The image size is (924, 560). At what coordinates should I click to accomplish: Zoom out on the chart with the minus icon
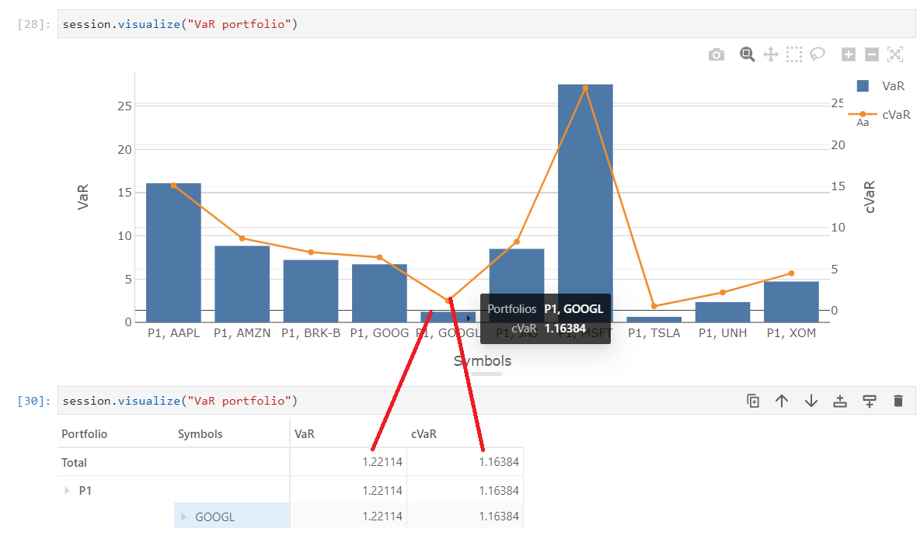point(871,54)
